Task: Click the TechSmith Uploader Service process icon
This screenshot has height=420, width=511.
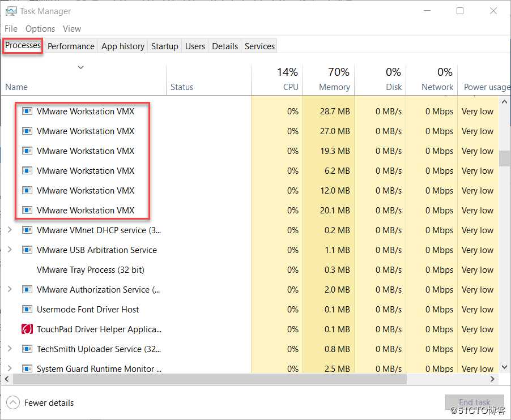Action: point(27,349)
